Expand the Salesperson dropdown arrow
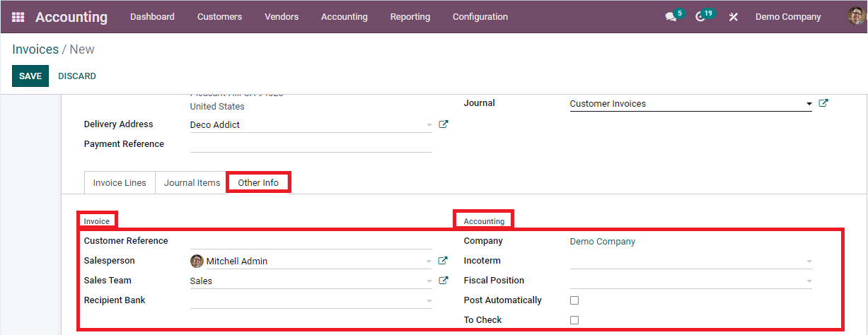868x335 pixels. click(429, 261)
